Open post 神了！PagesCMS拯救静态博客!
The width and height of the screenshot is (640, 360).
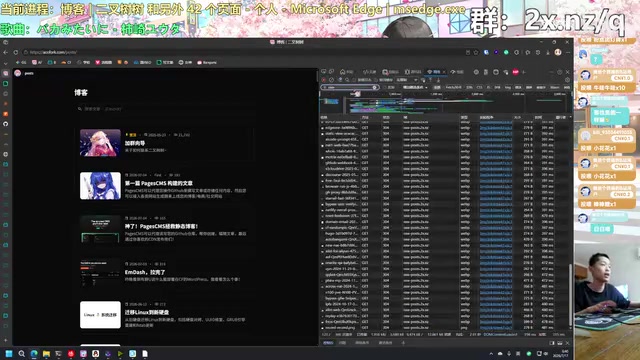162,226
